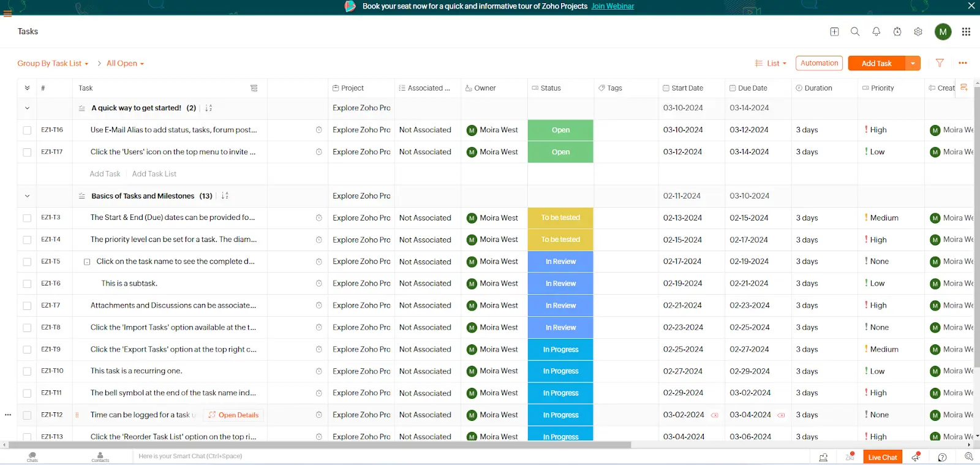Viewport: 980px width, 465px height.
Task: Select checkbox for task EZ1-T9
Action: [27, 349]
